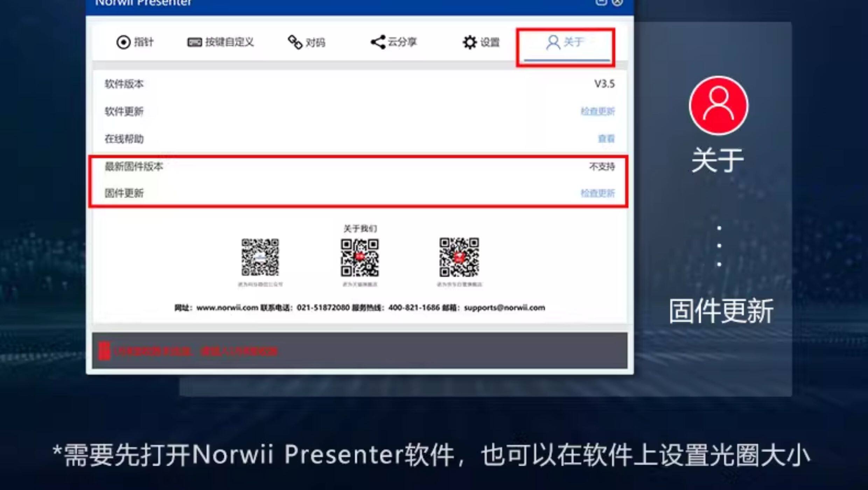868x490 pixels.
Task: Click the www.norwii.com website address
Action: pos(227,308)
